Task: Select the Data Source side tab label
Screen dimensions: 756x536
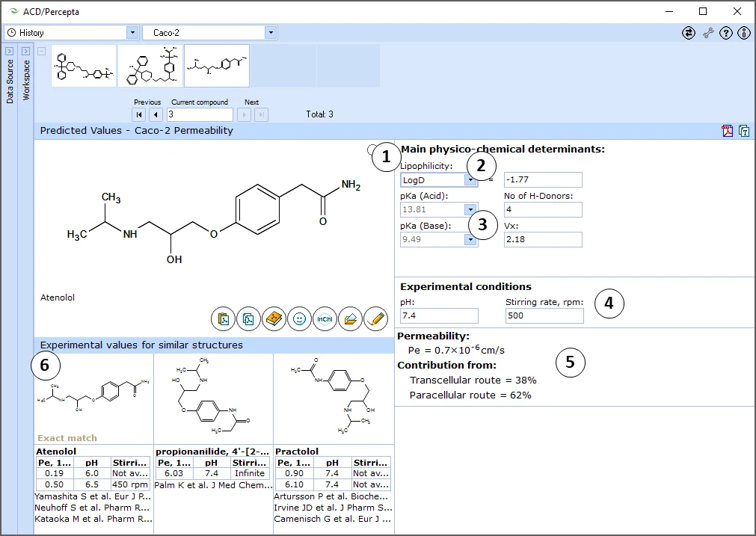Action: pyautogui.click(x=10, y=82)
